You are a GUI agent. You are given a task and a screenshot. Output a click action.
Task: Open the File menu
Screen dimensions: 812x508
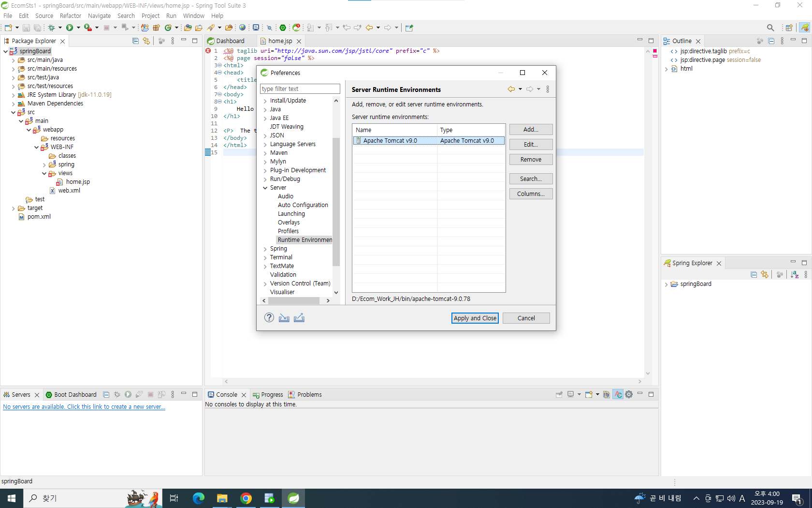8,15
